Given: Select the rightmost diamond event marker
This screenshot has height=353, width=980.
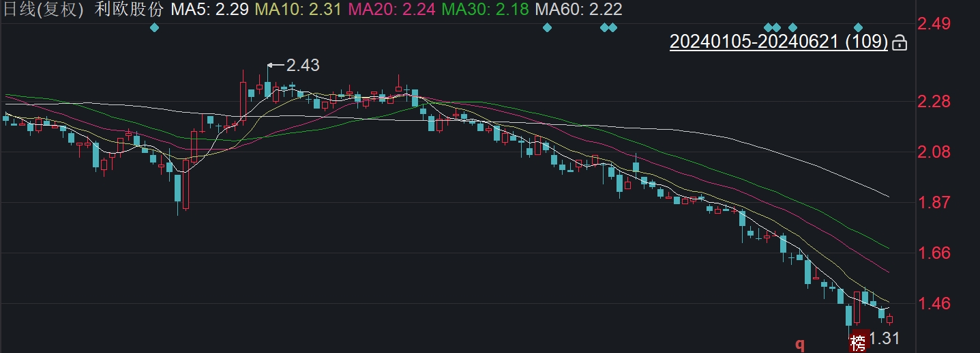Looking at the screenshot, I should [858, 27].
